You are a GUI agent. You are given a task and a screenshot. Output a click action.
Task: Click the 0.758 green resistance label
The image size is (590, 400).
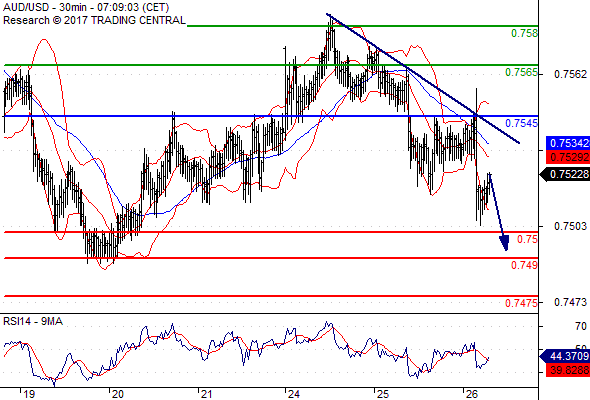pos(524,33)
